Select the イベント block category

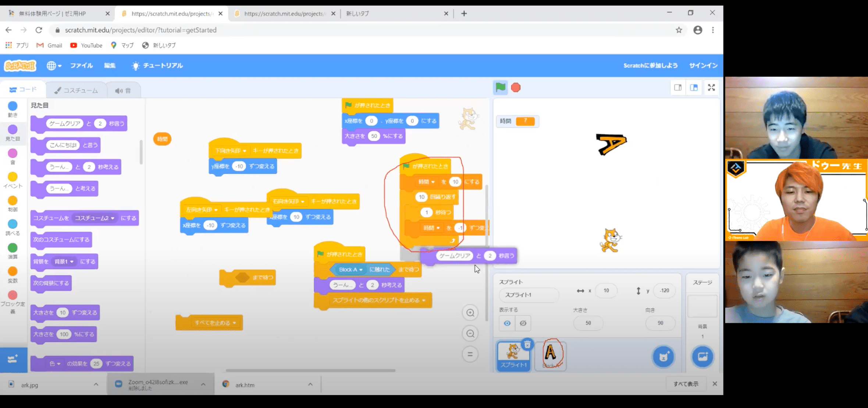(13, 180)
